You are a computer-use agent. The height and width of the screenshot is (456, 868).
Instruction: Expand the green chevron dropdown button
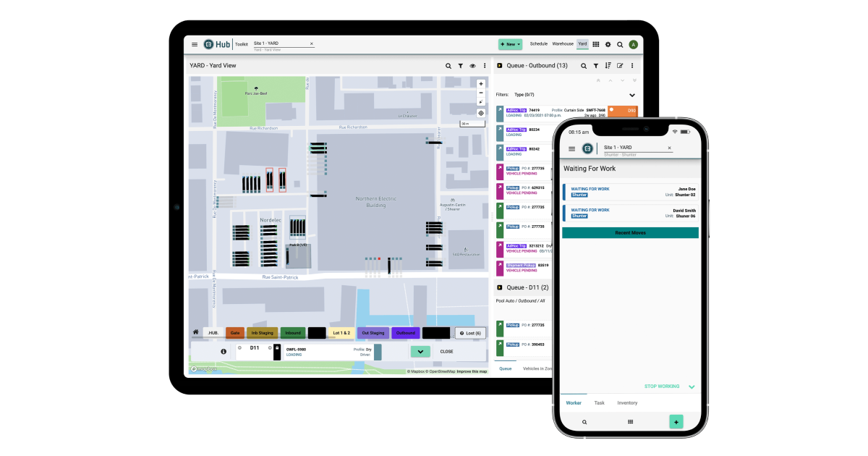420,352
